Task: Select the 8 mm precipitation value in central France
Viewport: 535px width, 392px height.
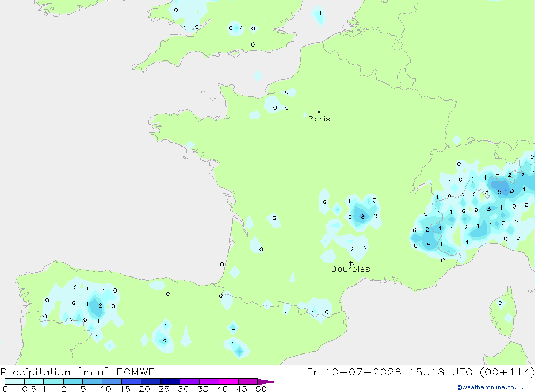Action: (363, 217)
